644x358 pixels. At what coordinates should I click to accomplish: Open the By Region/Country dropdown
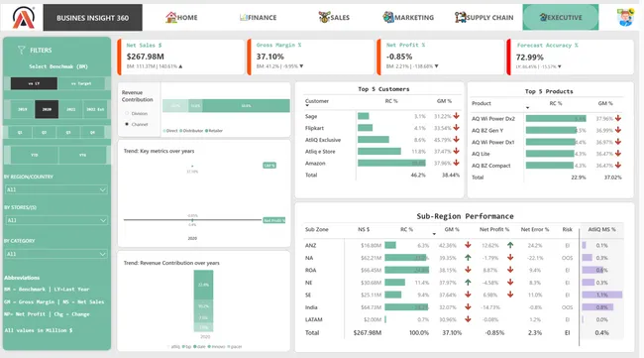[56, 189]
